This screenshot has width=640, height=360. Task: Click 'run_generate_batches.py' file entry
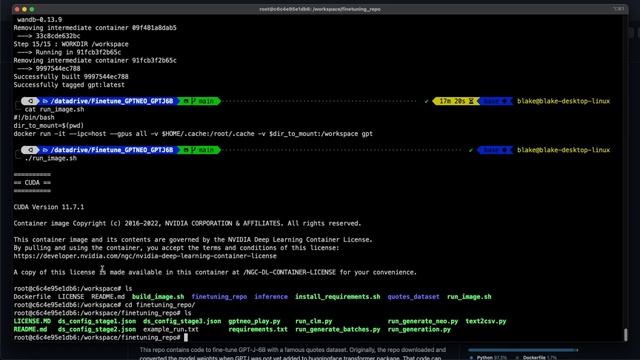(338, 329)
